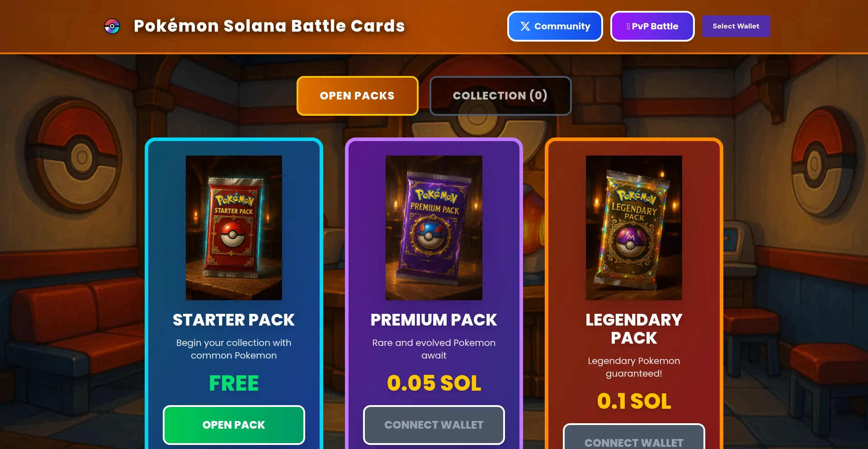Click the Starter Pack heading
868x449 pixels.
point(234,320)
